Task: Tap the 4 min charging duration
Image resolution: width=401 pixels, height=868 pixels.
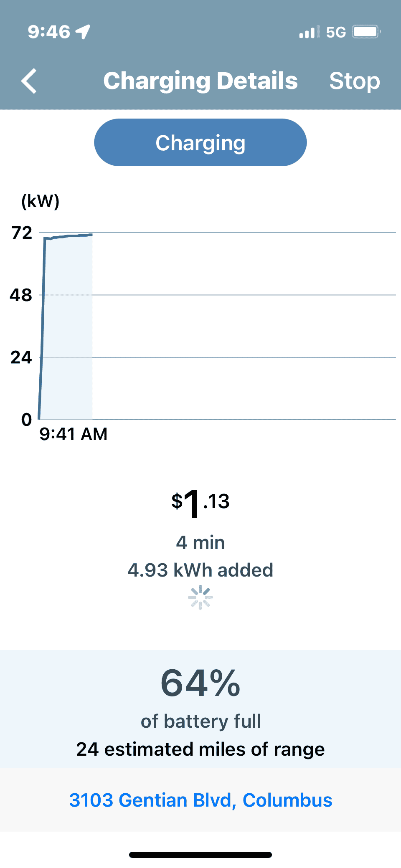Action: point(200,543)
